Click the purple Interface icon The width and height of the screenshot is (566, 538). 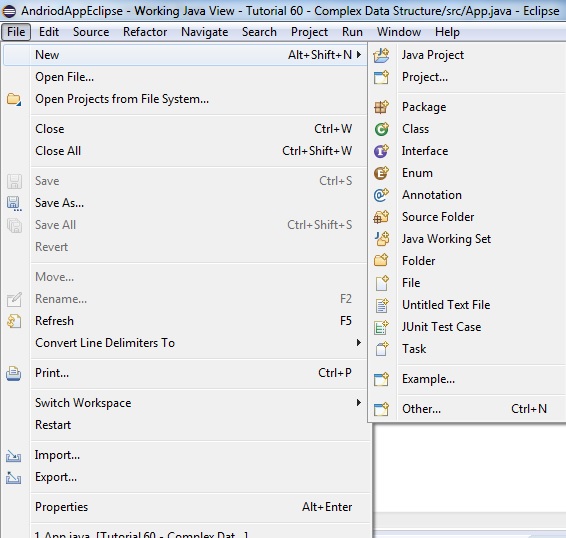pyautogui.click(x=381, y=151)
